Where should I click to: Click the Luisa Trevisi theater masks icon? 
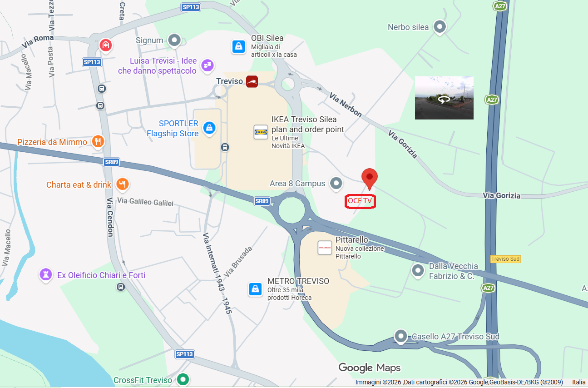tap(207, 65)
